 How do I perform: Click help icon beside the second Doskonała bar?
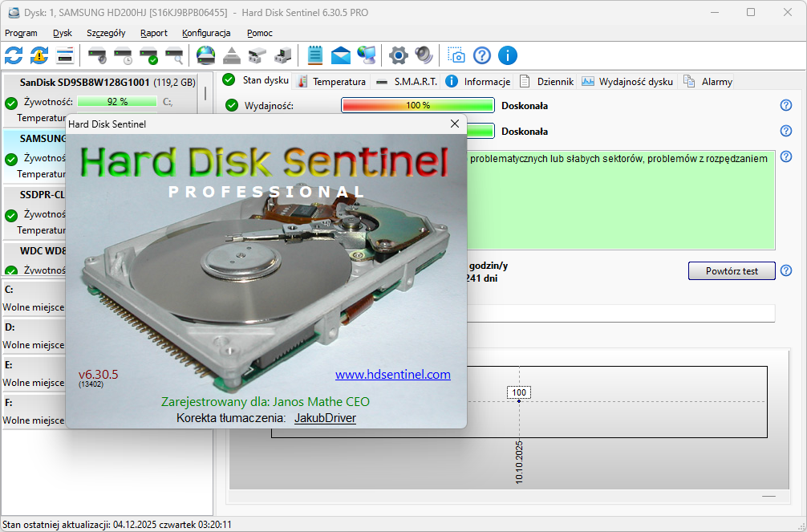tap(786, 131)
